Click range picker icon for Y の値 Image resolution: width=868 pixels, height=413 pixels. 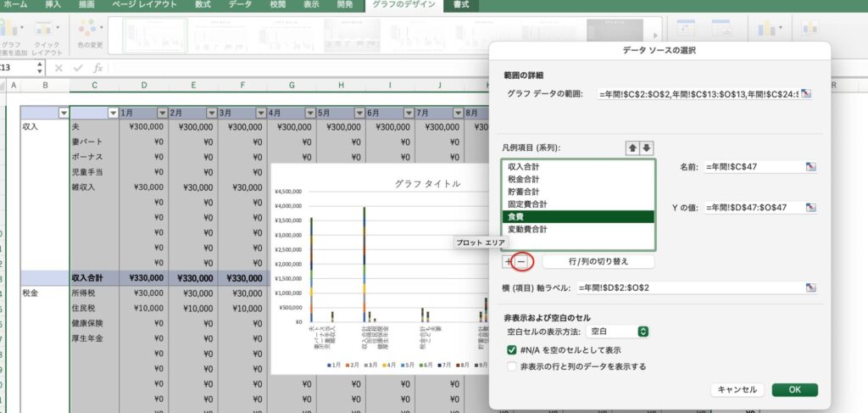coord(811,208)
